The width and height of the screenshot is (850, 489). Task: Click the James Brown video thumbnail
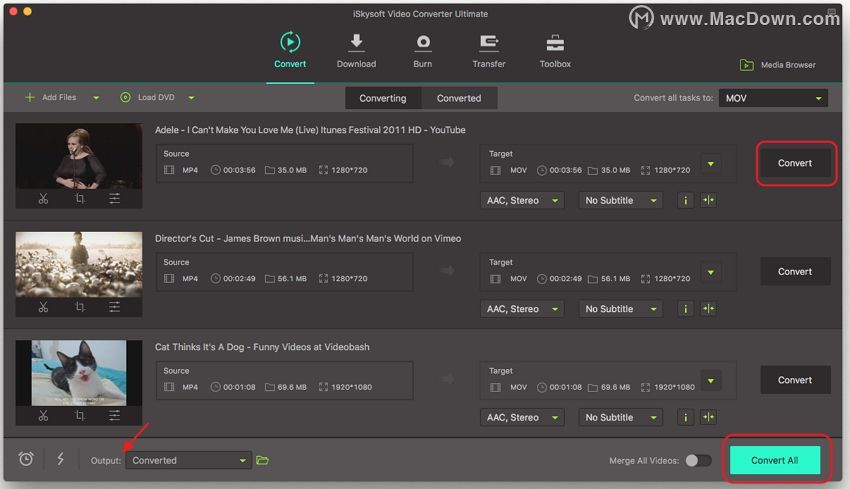(x=79, y=265)
